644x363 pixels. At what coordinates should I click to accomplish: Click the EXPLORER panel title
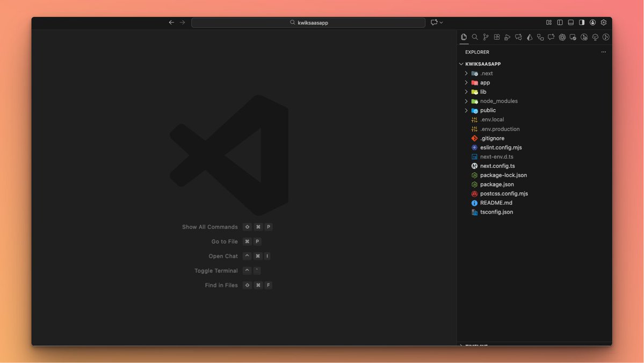(x=477, y=52)
